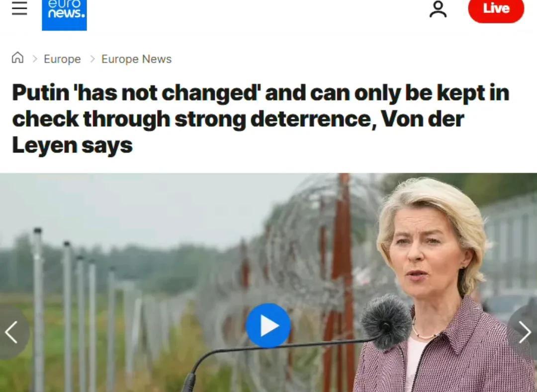537x392 pixels.
Task: Click the fuzzy microphone in the video image
Action: point(386,321)
